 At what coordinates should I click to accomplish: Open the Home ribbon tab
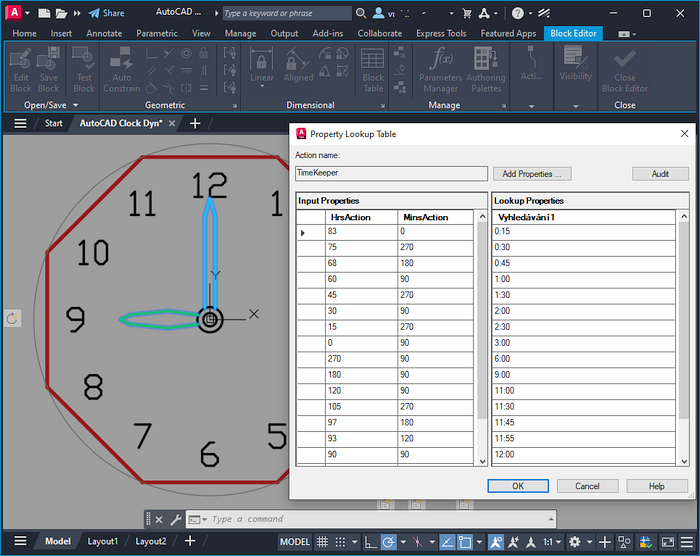(25, 33)
